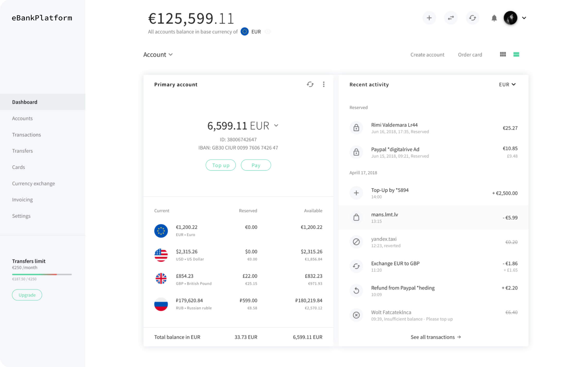Screen dimensions: 588x367
Task: Switch to grid view layout
Action: (x=503, y=54)
